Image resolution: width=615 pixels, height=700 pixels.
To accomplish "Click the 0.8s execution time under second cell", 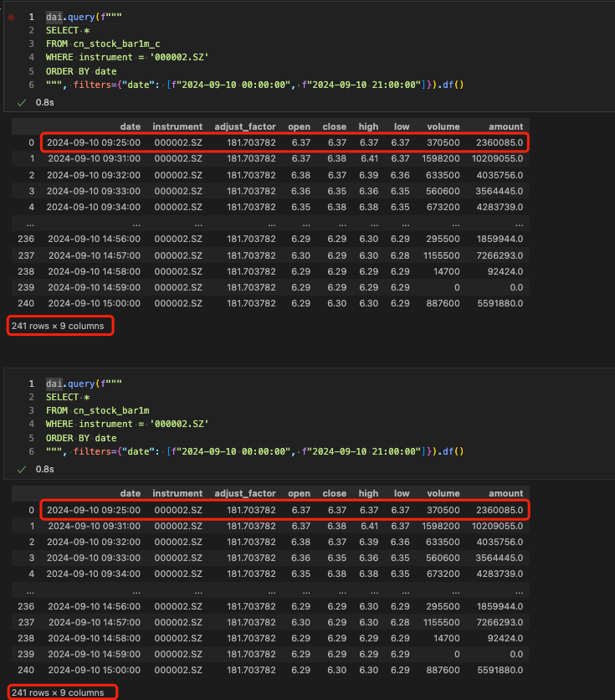I will click(46, 470).
